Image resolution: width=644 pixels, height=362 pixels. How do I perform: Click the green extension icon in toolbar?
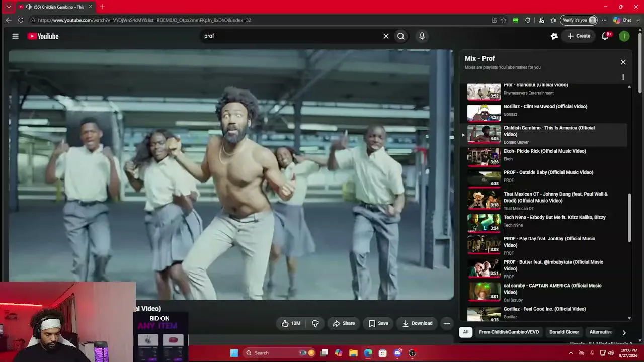tap(516, 20)
